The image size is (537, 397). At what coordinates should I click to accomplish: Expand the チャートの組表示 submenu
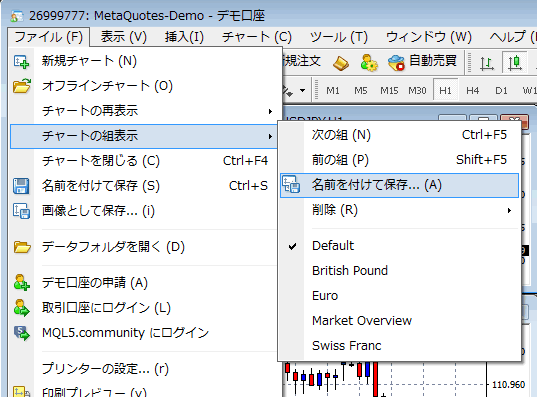tap(143, 136)
